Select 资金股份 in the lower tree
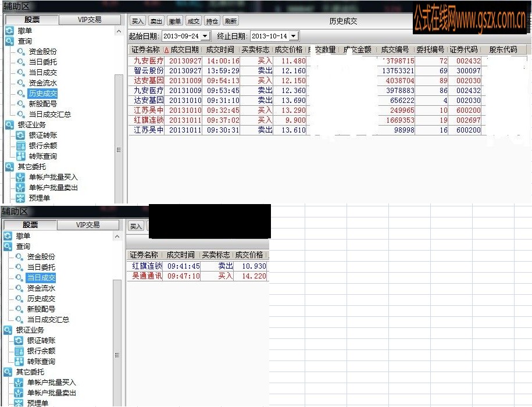532x407 pixels. [x=41, y=257]
